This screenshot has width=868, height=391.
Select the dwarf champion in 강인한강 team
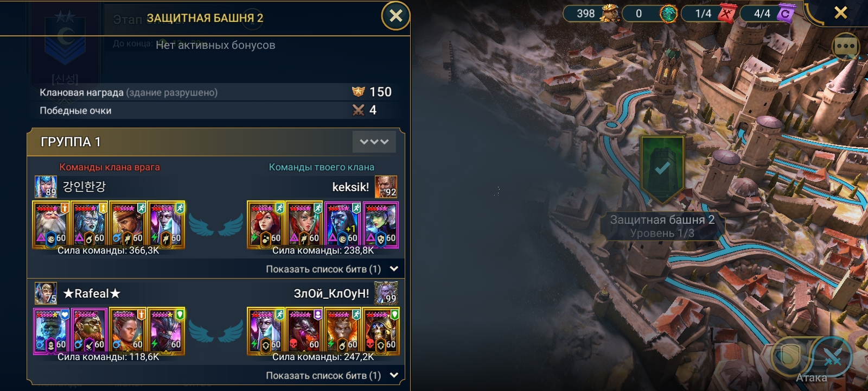coord(50,224)
